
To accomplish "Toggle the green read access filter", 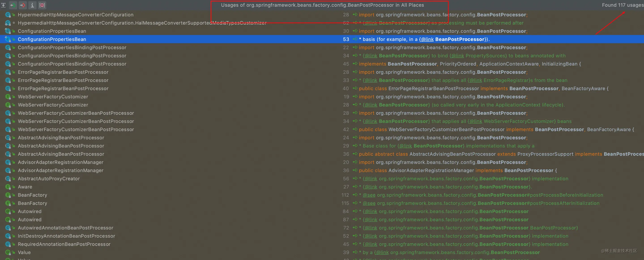I will click(13, 5).
